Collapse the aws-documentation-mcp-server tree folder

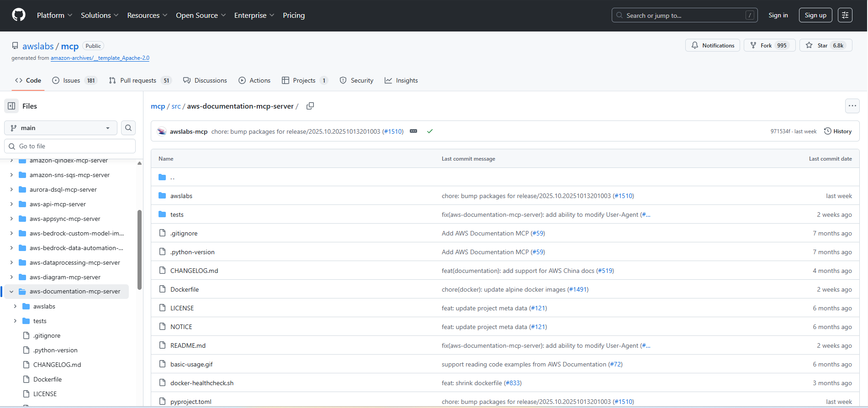[x=11, y=292]
